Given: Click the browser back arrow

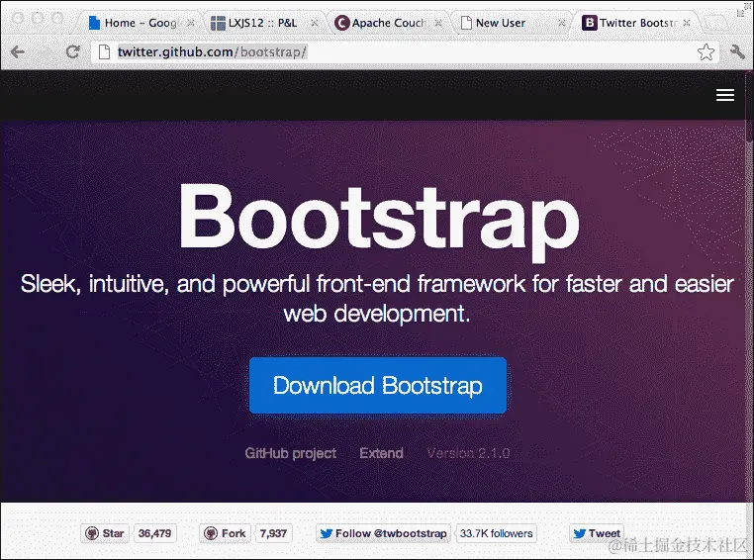Looking at the screenshot, I should tap(17, 51).
